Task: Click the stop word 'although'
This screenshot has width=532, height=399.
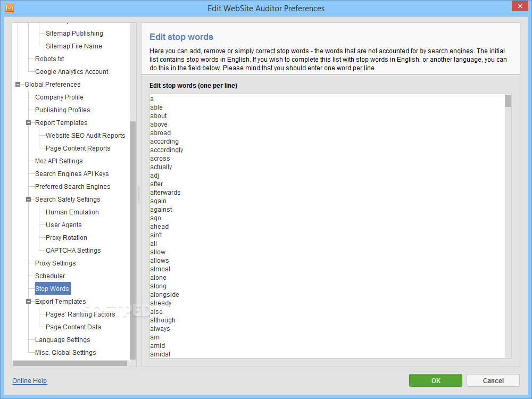Action: click(163, 320)
